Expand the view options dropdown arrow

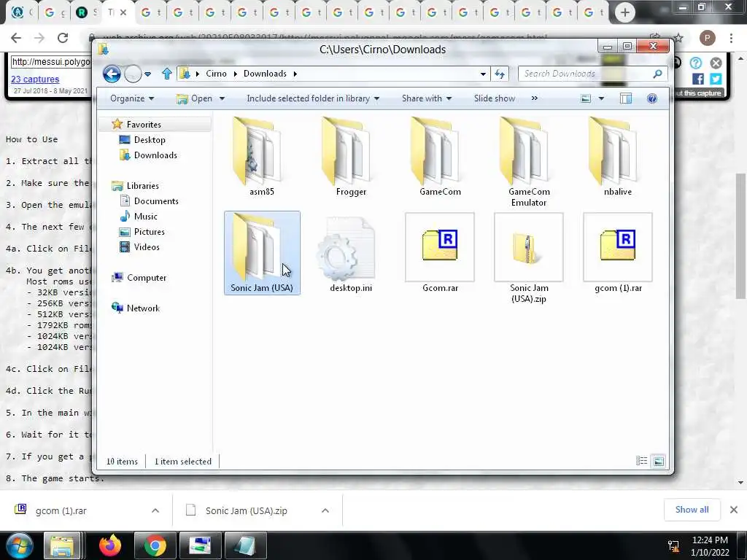(x=601, y=98)
